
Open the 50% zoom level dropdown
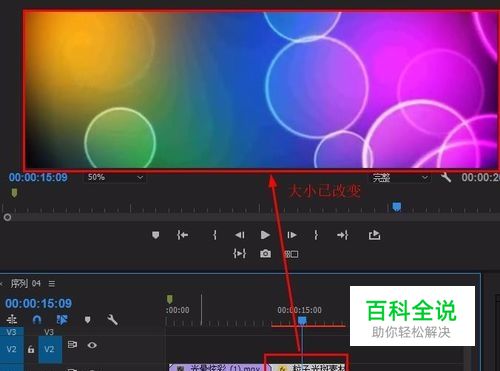click(114, 177)
